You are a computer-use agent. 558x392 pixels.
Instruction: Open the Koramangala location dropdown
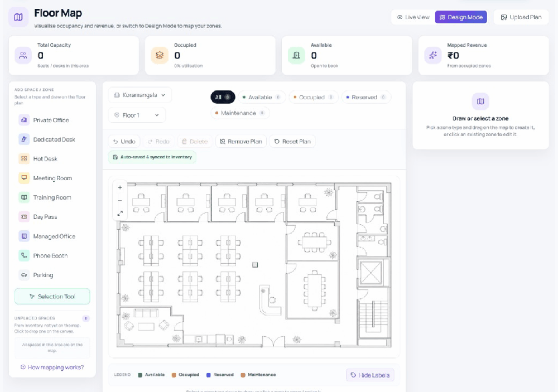pyautogui.click(x=140, y=95)
